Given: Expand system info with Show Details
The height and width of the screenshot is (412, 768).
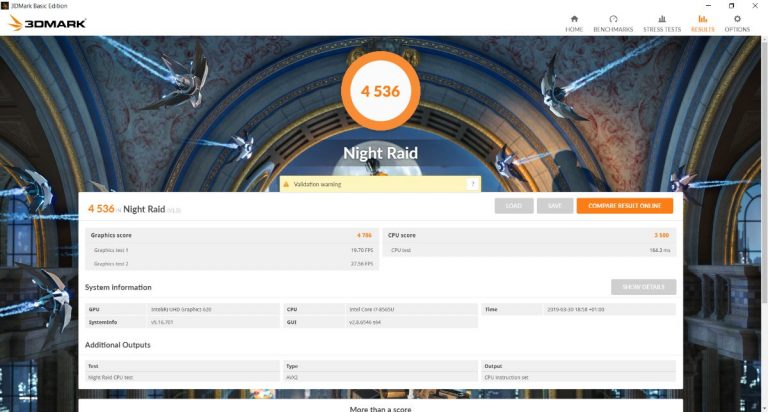Looking at the screenshot, I should pyautogui.click(x=643, y=287).
